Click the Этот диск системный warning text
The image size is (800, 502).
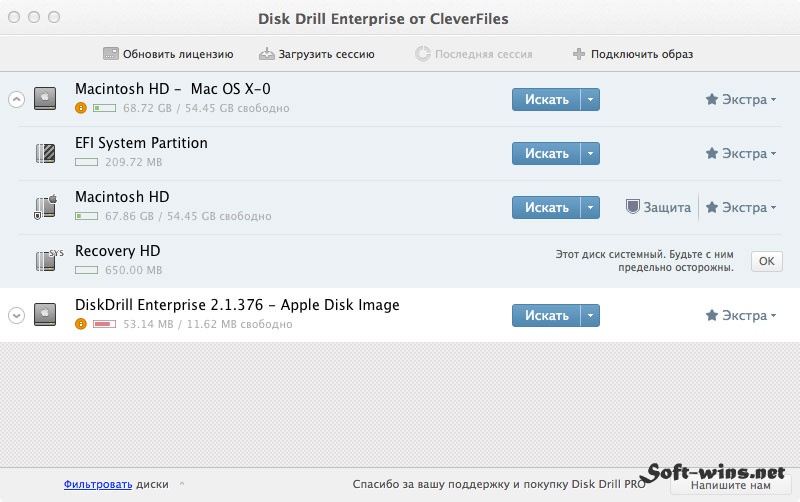[644, 261]
